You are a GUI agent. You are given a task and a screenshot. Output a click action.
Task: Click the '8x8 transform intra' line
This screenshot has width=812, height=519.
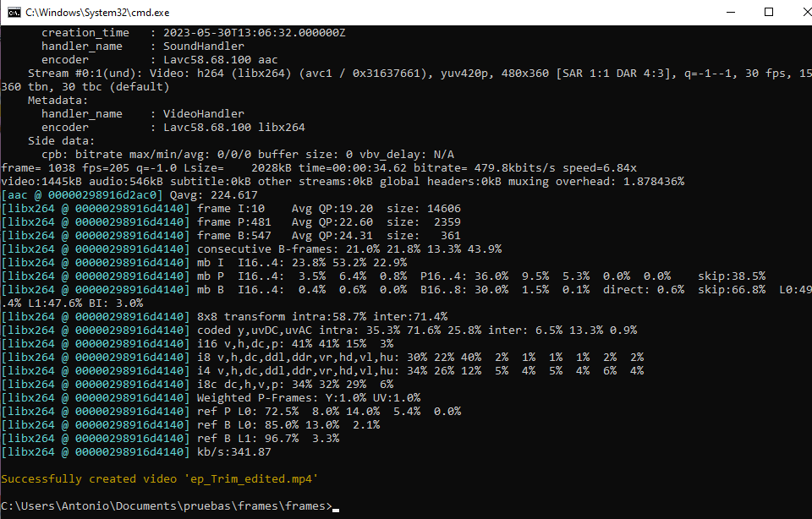click(224, 317)
